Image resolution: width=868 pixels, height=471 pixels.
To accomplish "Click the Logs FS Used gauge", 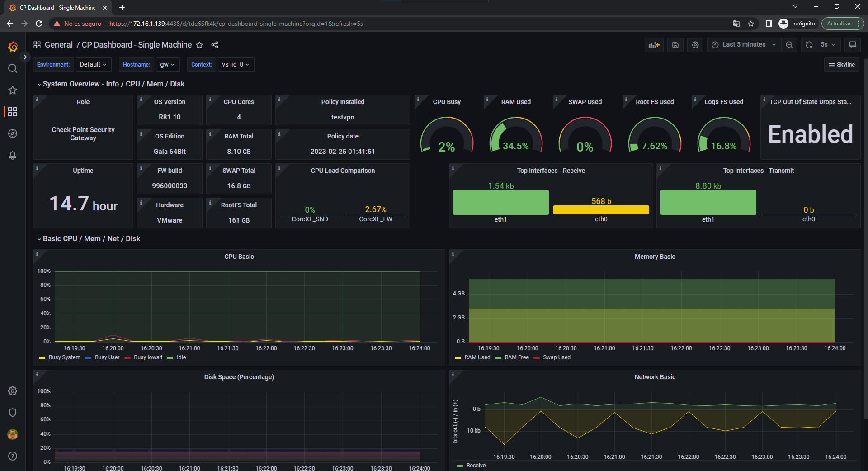I will (724, 135).
